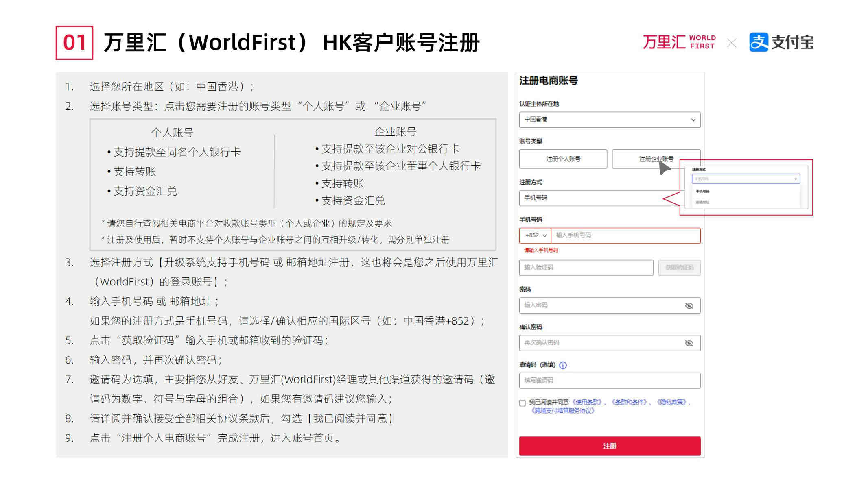The width and height of the screenshot is (868, 488).
Task: Click info icon next to 邀请码 (选填)
Action: (x=563, y=365)
